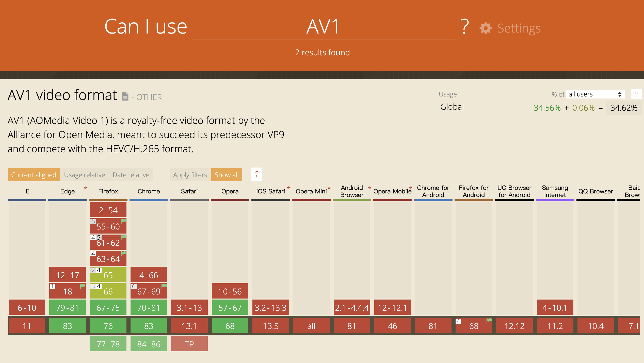Screen dimensions: 644x363
Task: Switch to Current aligned view
Action: (34, 175)
